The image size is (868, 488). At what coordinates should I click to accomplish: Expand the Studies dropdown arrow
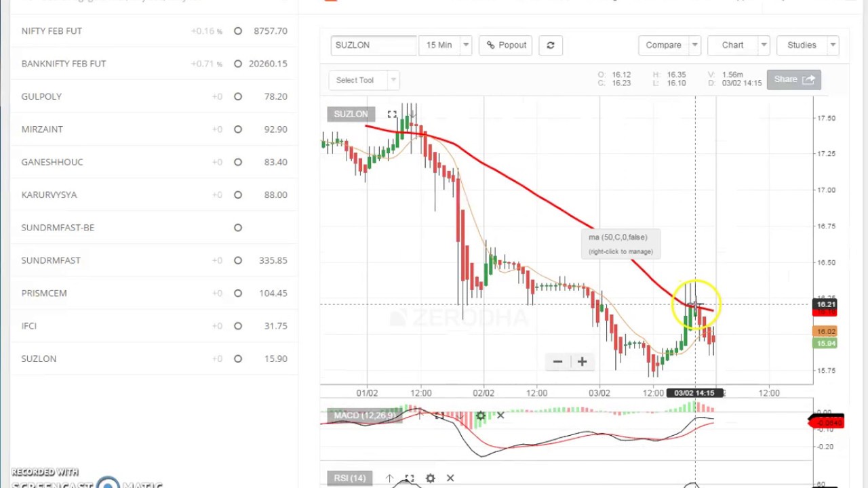pyautogui.click(x=833, y=45)
